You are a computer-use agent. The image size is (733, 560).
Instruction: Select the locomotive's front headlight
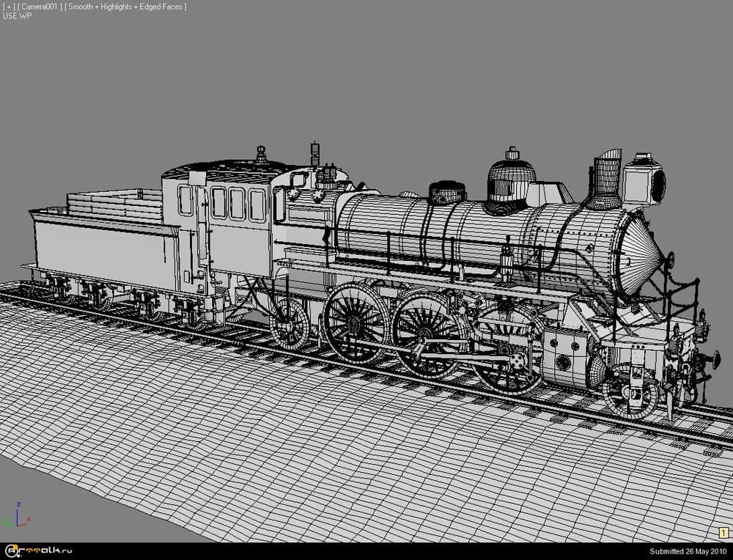(x=645, y=183)
